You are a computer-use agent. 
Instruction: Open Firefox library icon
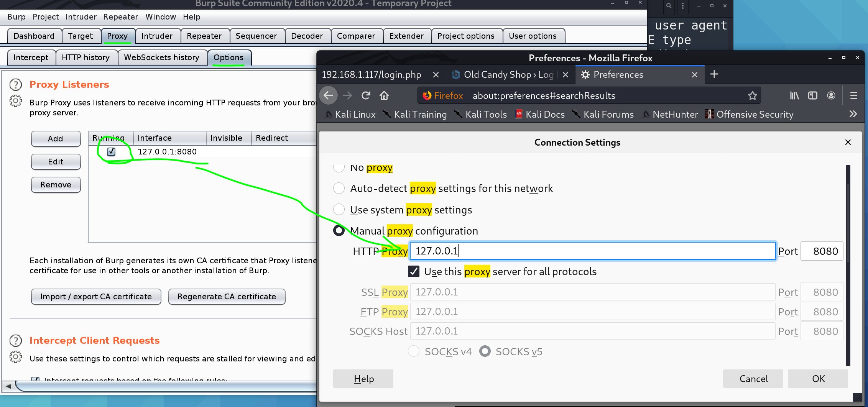(794, 95)
